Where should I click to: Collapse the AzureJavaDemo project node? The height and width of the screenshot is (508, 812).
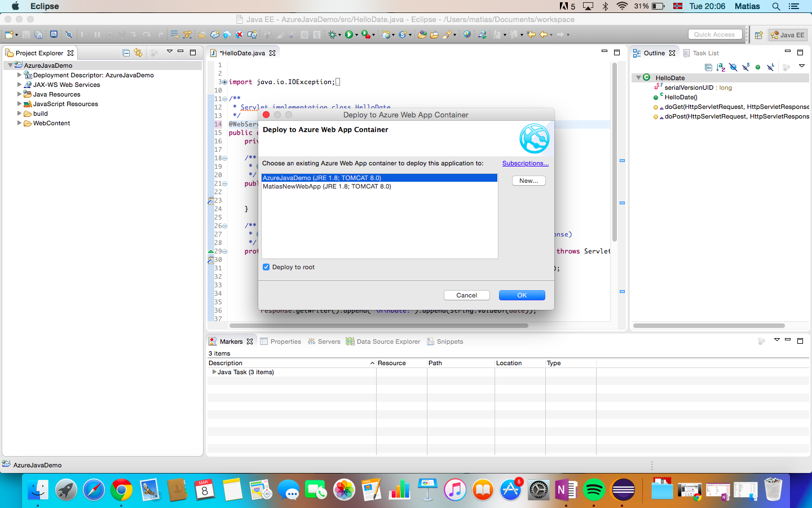point(10,65)
